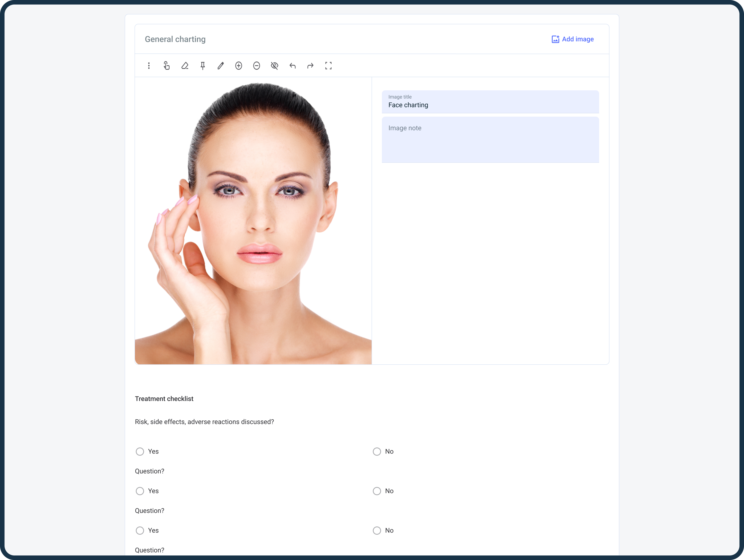Click into the Image note text area

pos(490,140)
